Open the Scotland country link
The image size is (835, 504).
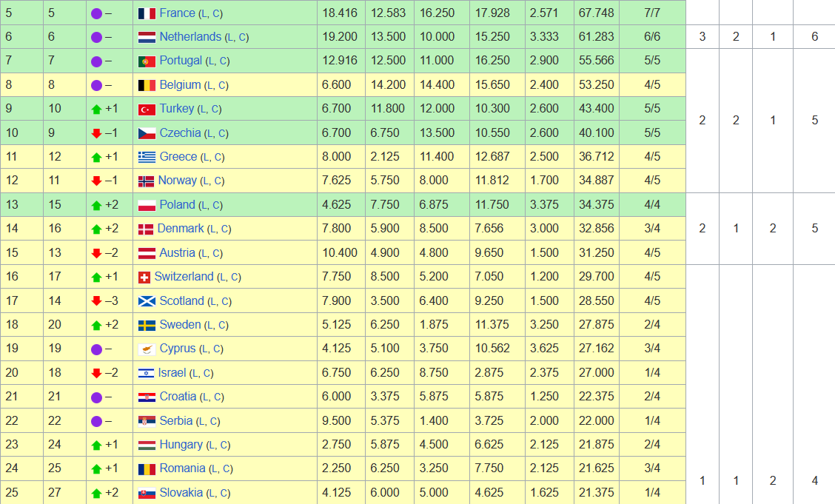tap(181, 300)
